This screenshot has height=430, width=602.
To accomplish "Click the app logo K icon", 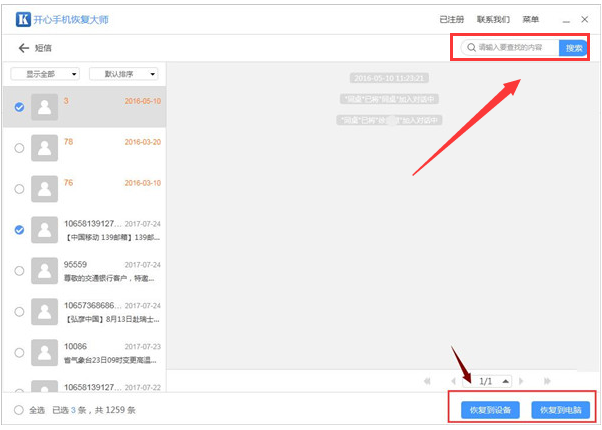I will pyautogui.click(x=21, y=18).
